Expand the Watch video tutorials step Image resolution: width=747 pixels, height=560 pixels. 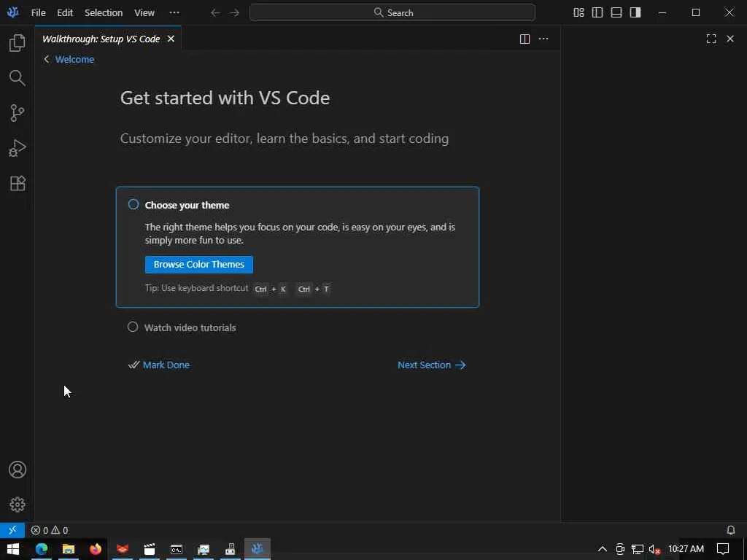pyautogui.click(x=190, y=327)
